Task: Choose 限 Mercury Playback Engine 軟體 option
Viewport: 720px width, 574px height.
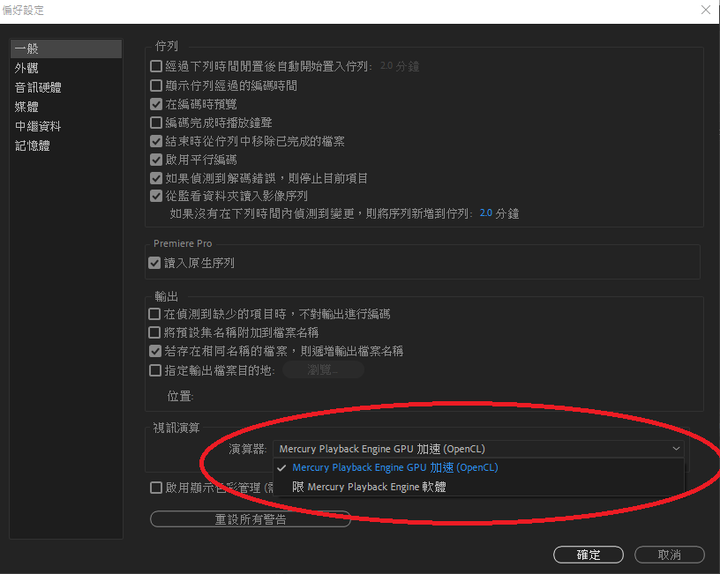Action: [478, 487]
